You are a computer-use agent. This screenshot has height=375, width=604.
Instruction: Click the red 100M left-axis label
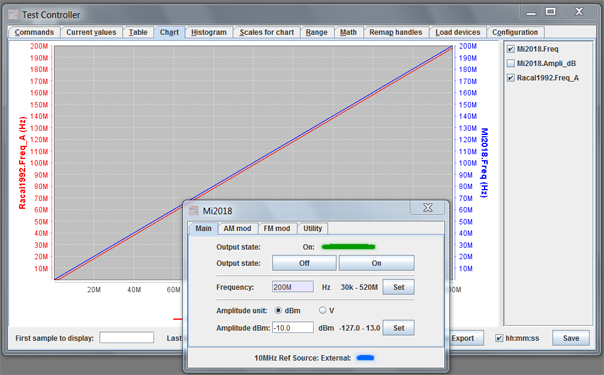[39, 163]
